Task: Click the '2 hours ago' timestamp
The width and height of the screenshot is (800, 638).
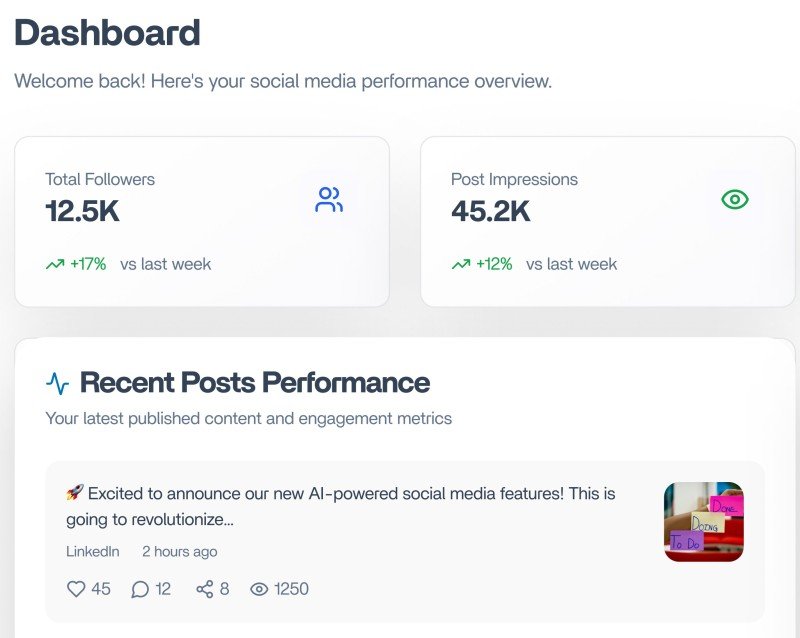Action: pos(180,551)
